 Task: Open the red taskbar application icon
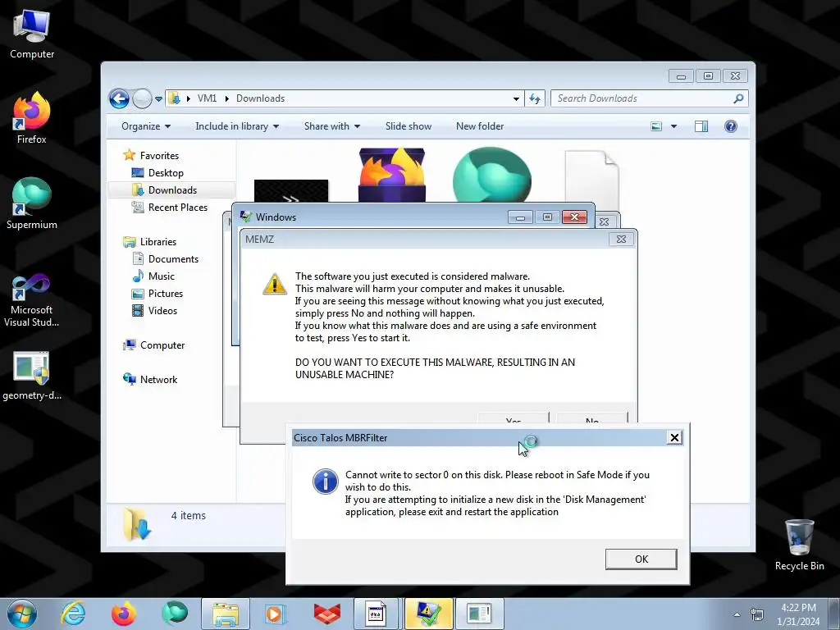(x=326, y=614)
